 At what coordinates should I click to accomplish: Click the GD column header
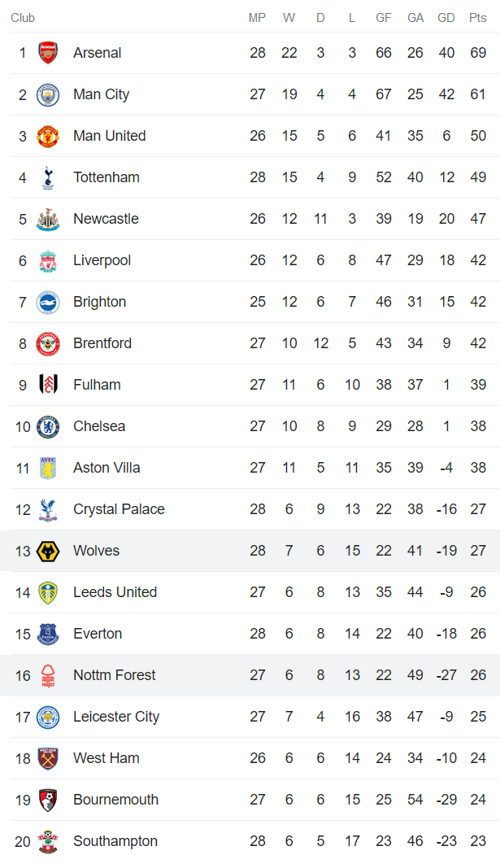tap(446, 18)
